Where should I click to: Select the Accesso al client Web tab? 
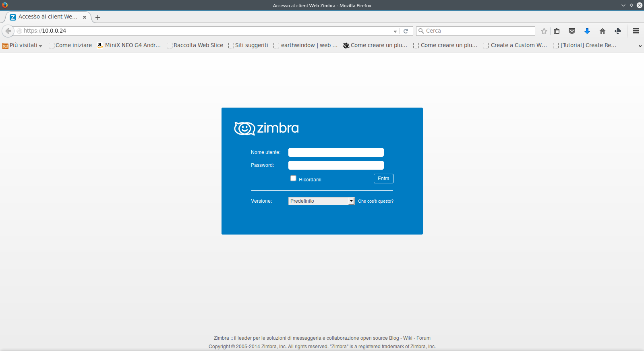point(48,17)
